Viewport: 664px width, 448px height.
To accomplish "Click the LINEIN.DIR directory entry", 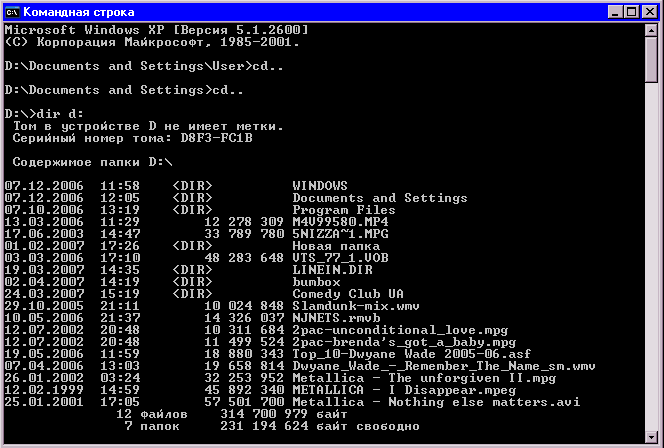I will 332,270.
